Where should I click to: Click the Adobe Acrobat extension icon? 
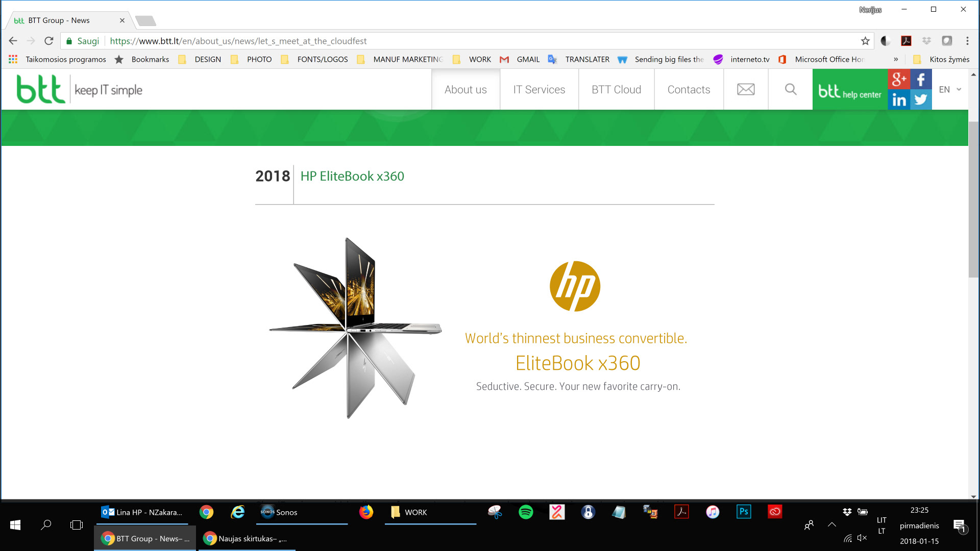point(906,41)
